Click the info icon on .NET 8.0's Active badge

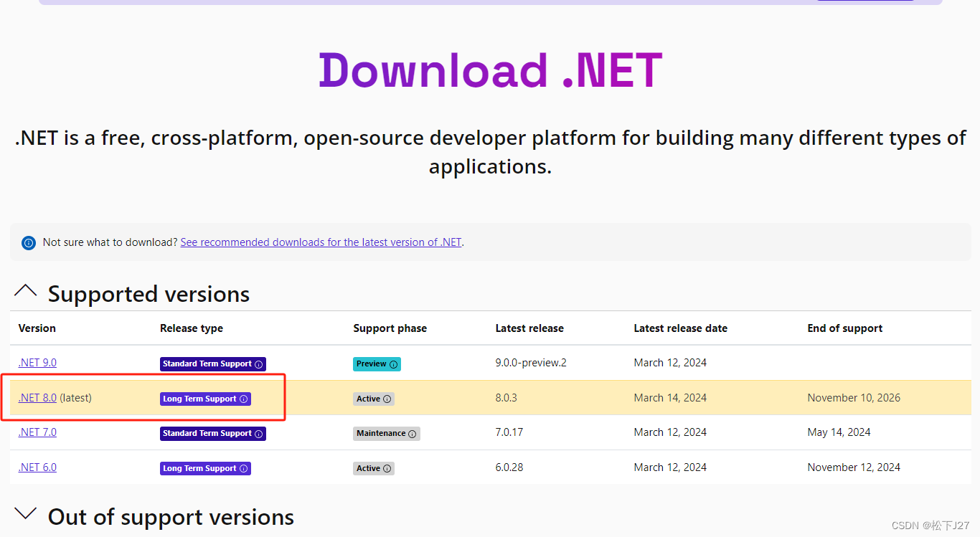coord(386,399)
